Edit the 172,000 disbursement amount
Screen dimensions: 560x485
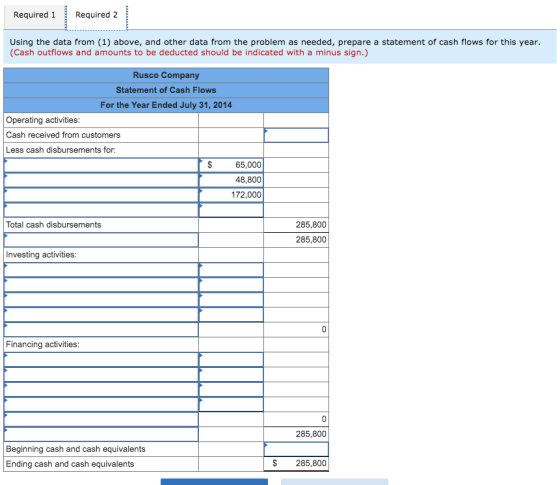tap(231, 195)
